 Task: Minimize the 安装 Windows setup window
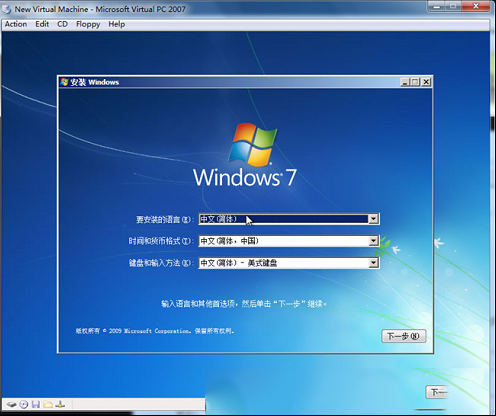405,82
